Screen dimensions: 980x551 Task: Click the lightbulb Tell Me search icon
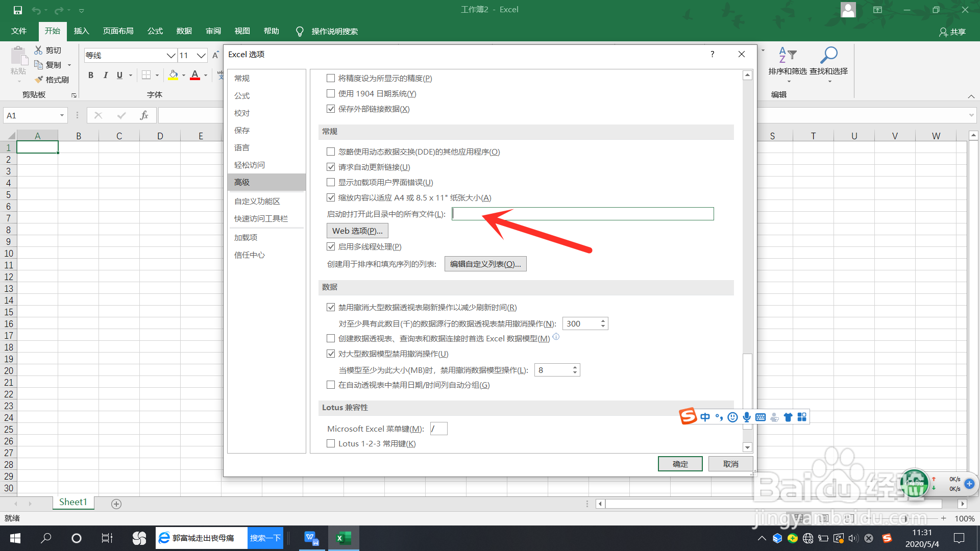coord(300,31)
